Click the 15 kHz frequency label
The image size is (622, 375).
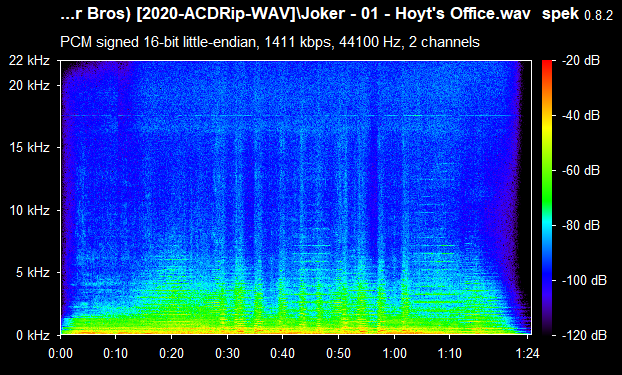click(x=30, y=148)
